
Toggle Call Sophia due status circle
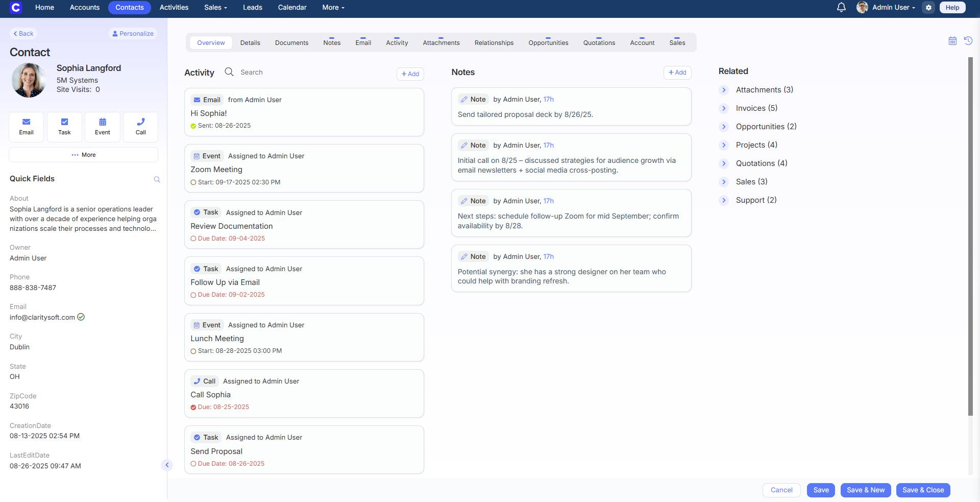click(193, 408)
